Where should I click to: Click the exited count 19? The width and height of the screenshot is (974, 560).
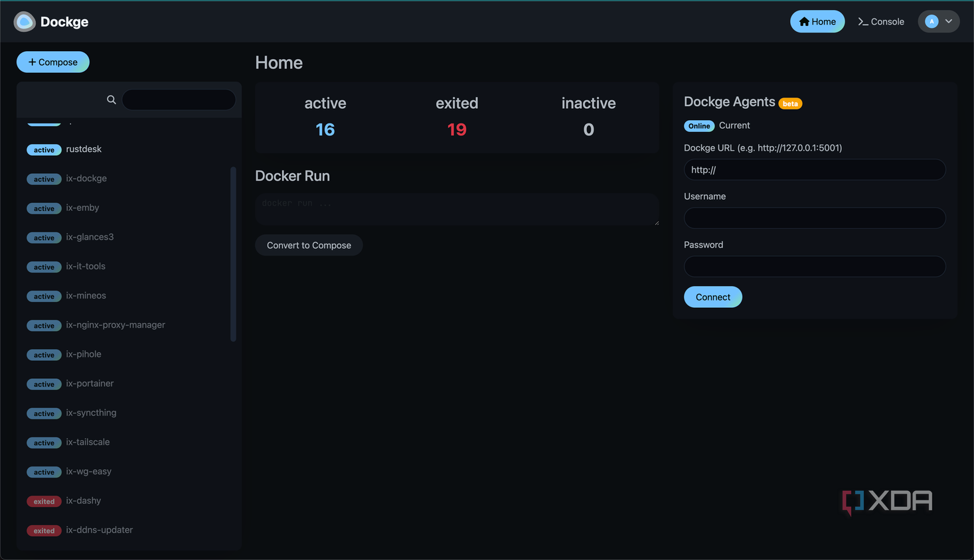[x=457, y=129]
